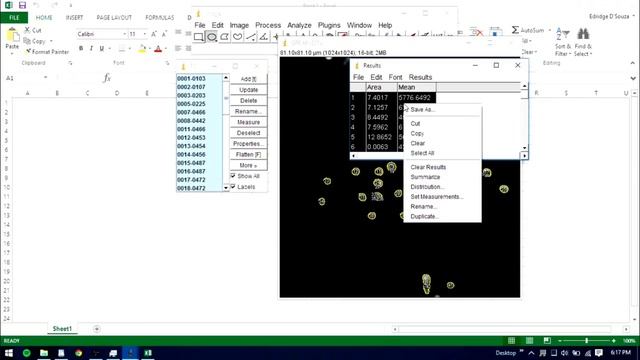Choose Summarize in the context menu
The image size is (640, 360).
point(425,177)
